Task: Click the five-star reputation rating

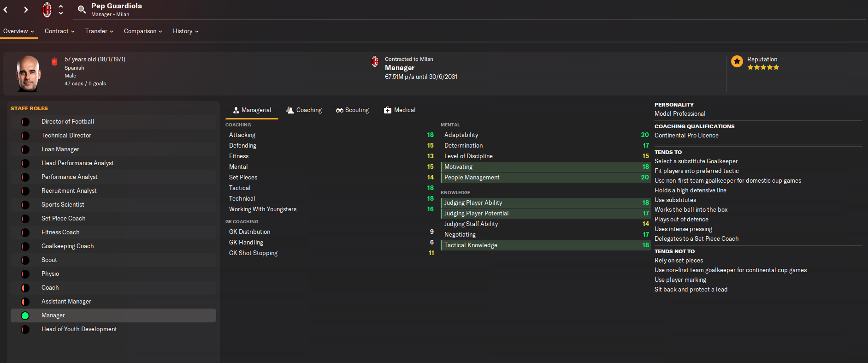Action: (x=763, y=67)
